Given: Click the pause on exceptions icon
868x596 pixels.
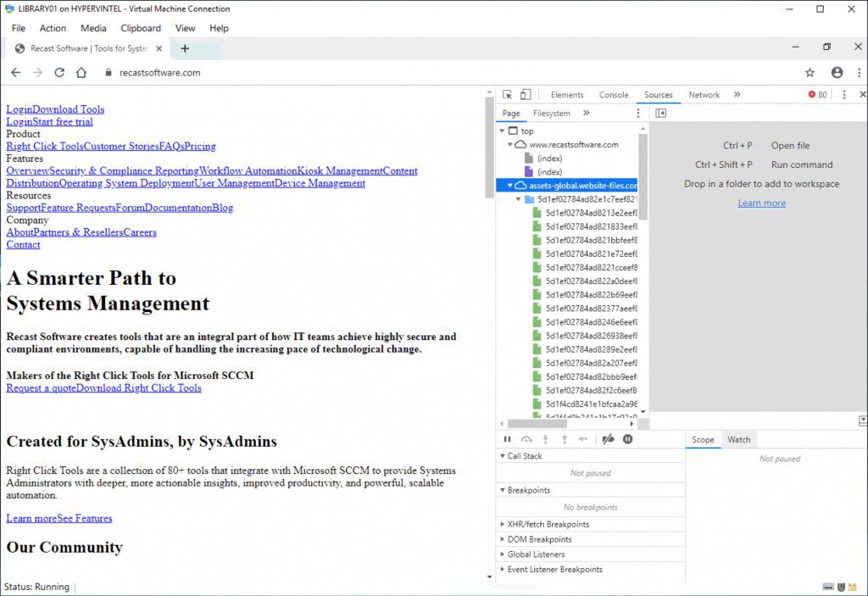Looking at the screenshot, I should 627,438.
